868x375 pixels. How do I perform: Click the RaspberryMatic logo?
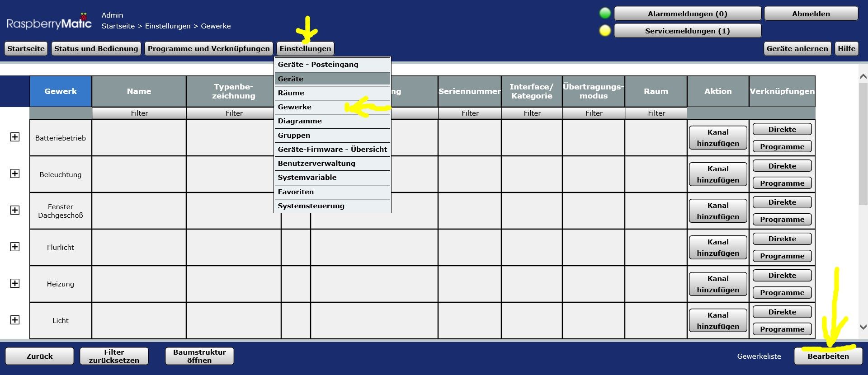click(x=49, y=22)
